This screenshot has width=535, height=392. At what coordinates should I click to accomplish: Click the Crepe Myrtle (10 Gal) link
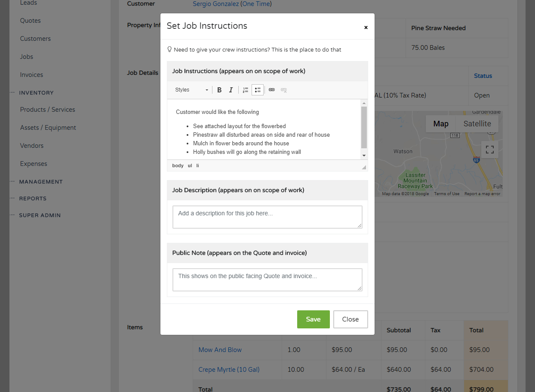tap(229, 370)
